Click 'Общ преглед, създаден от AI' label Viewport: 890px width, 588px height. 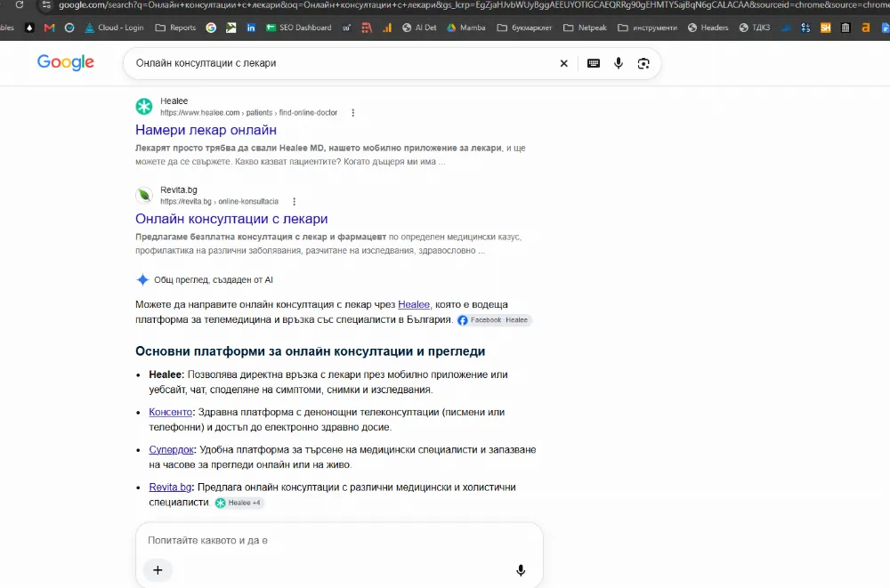pos(214,280)
